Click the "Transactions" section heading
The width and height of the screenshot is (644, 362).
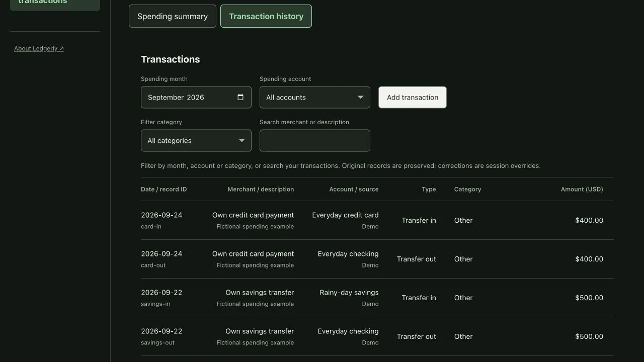(x=171, y=59)
